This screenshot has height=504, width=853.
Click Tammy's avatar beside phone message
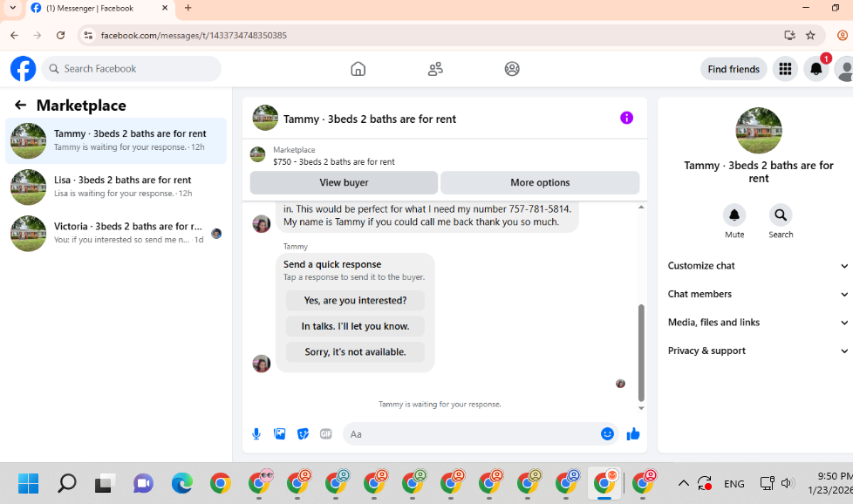[262, 223]
